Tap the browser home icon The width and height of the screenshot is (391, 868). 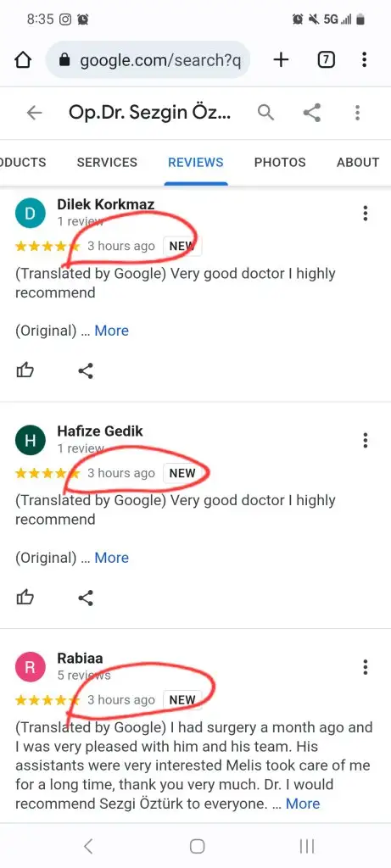pos(23,60)
